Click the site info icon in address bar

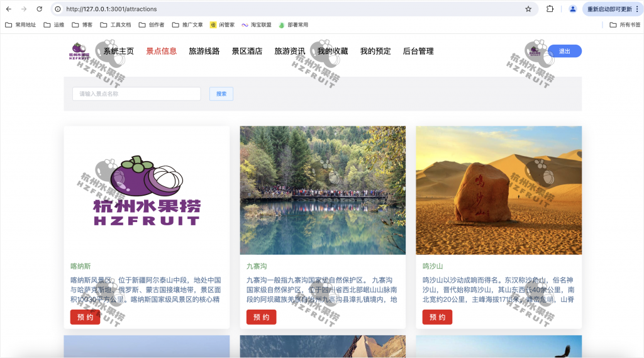tap(58, 9)
